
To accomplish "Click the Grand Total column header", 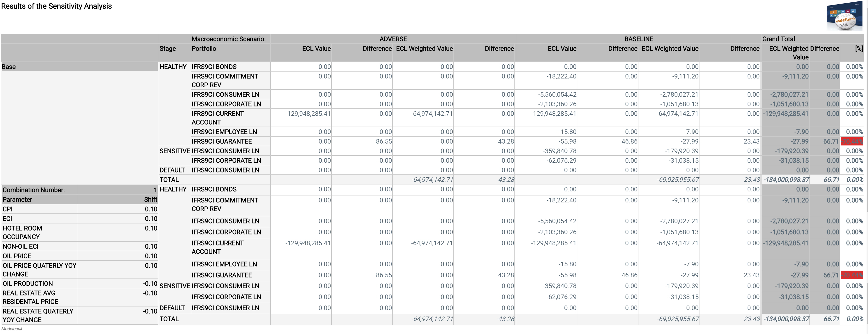I will tap(778, 39).
